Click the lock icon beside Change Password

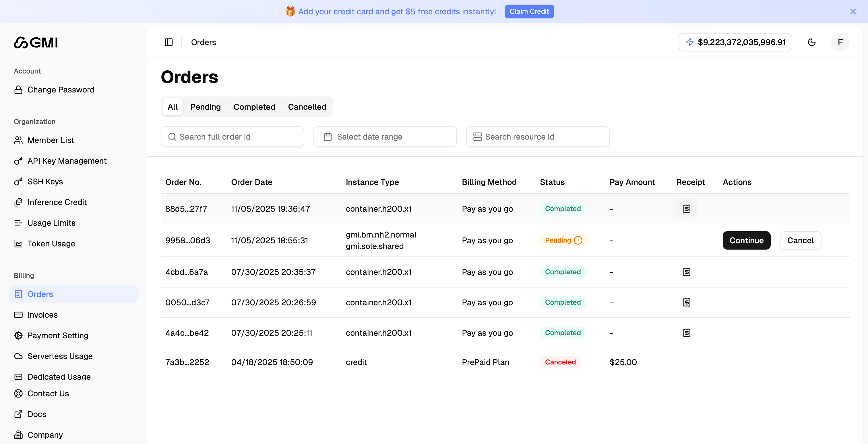pos(19,89)
